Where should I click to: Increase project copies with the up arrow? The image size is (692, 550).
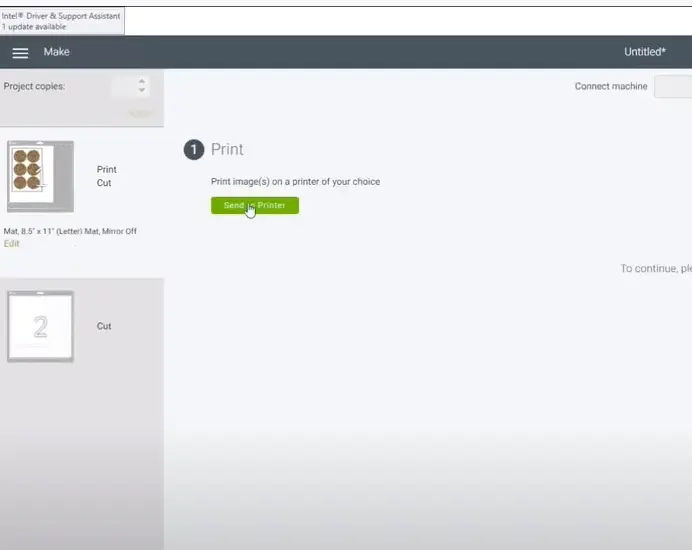click(x=142, y=81)
